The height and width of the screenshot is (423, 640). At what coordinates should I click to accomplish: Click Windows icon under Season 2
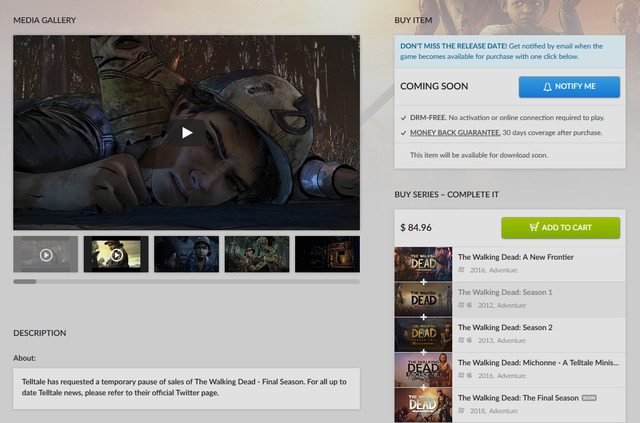[461, 340]
